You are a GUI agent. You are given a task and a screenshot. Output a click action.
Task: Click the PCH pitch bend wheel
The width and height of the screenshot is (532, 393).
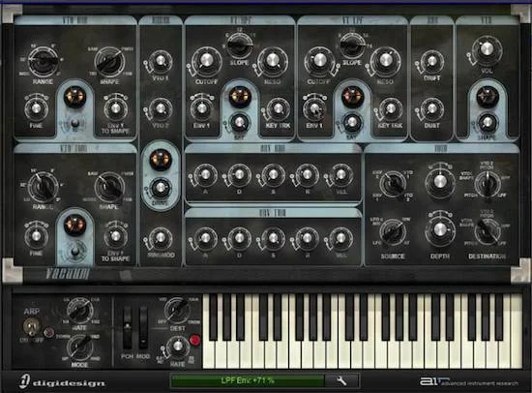(128, 328)
